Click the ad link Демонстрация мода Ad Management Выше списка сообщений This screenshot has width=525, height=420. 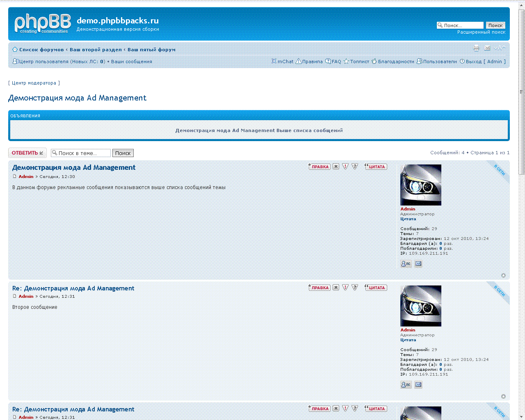pos(259,130)
